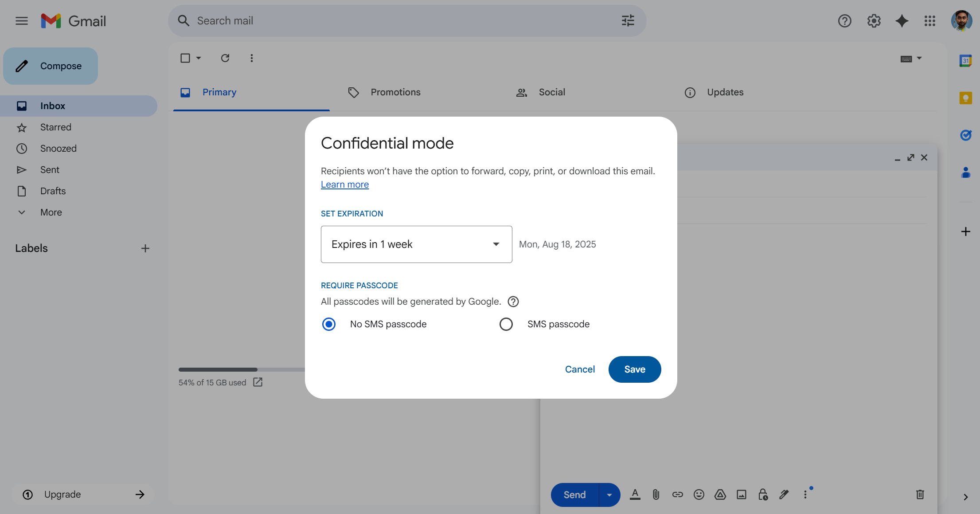Screen dimensions: 980x514
Task: Click into the Search mail field
Action: pos(399,21)
